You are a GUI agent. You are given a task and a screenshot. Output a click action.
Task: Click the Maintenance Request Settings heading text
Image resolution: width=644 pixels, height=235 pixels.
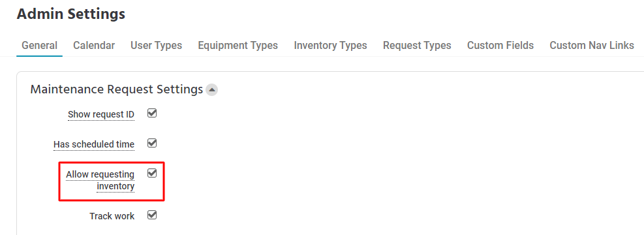(117, 89)
